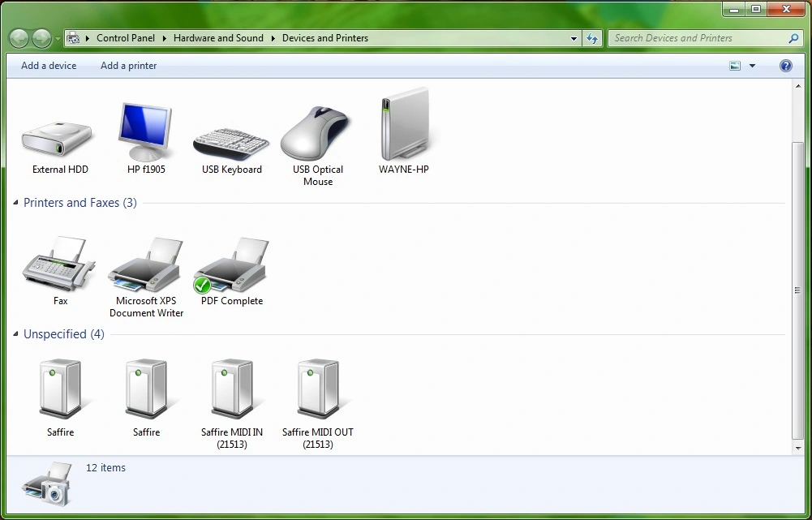The image size is (812, 520).
Task: Select the Saffire MIDI IN (21513) device
Action: (232, 389)
